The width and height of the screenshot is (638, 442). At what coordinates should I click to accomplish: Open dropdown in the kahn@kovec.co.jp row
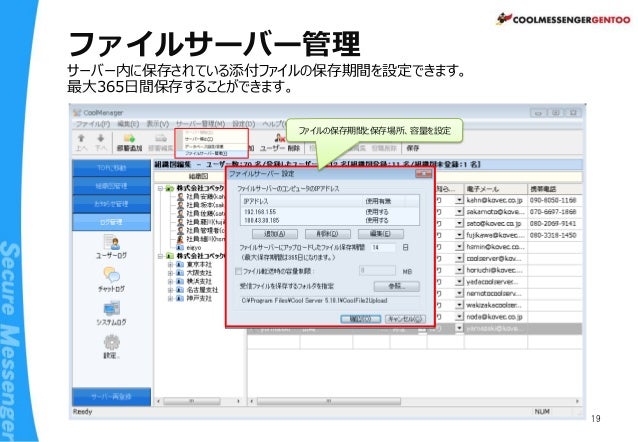(459, 200)
